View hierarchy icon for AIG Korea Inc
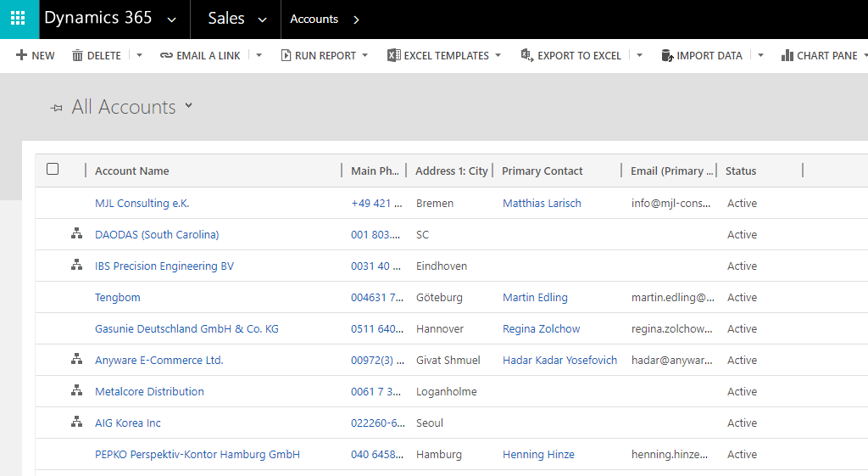868x476 pixels. 76,423
